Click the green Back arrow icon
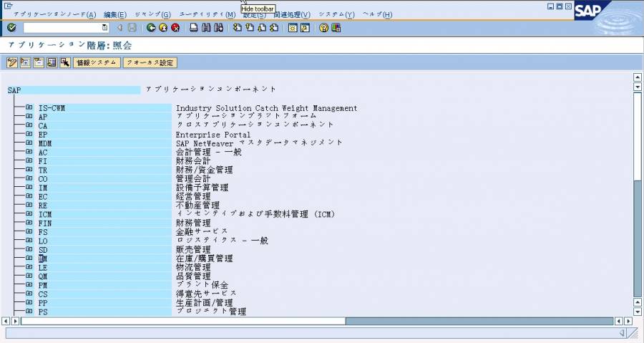Screen dimensions: 644x343 coord(152,28)
